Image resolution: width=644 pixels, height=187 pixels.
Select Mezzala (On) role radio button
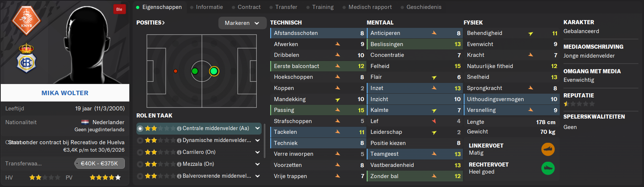tap(140, 164)
